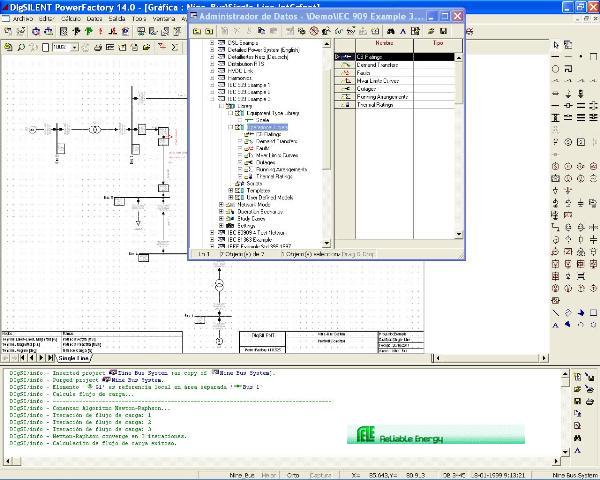
Task: Select the Outages row in object table
Action: [x=395, y=89]
